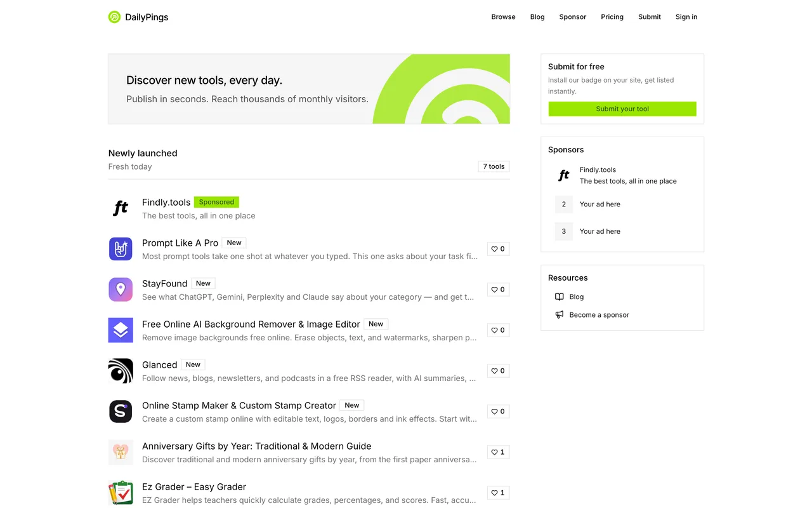Open the StayFound location pin icon
The width and height of the screenshot is (812, 508).
click(x=121, y=290)
